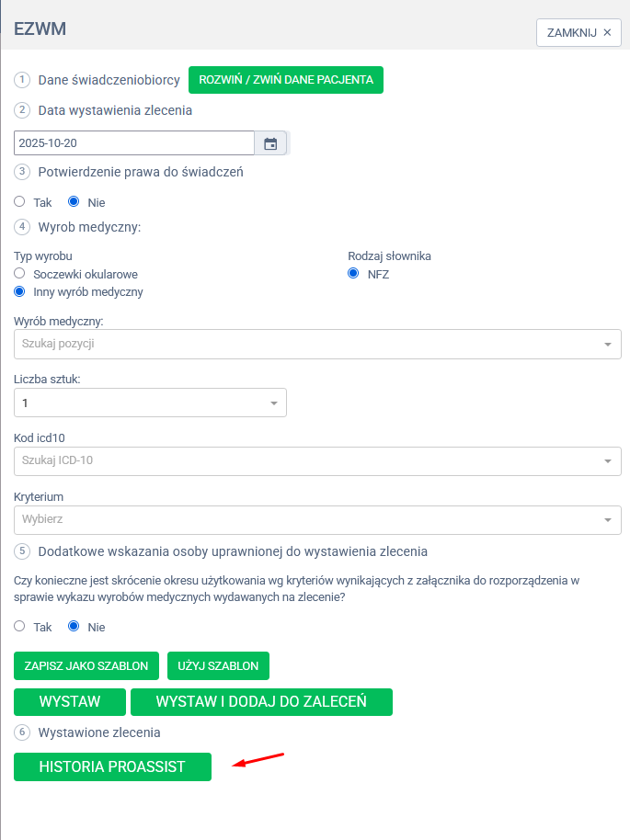
Task: Select Tak for shortening usage period
Action: pos(19,627)
